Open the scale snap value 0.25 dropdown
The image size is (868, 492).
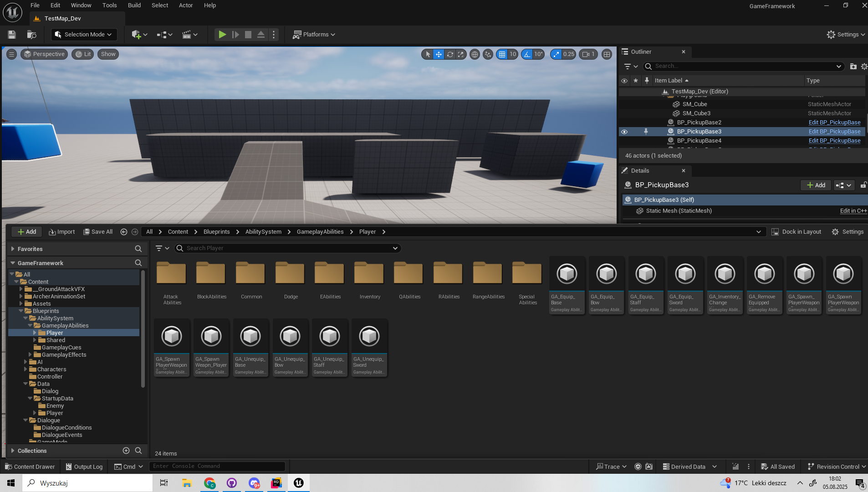point(569,54)
